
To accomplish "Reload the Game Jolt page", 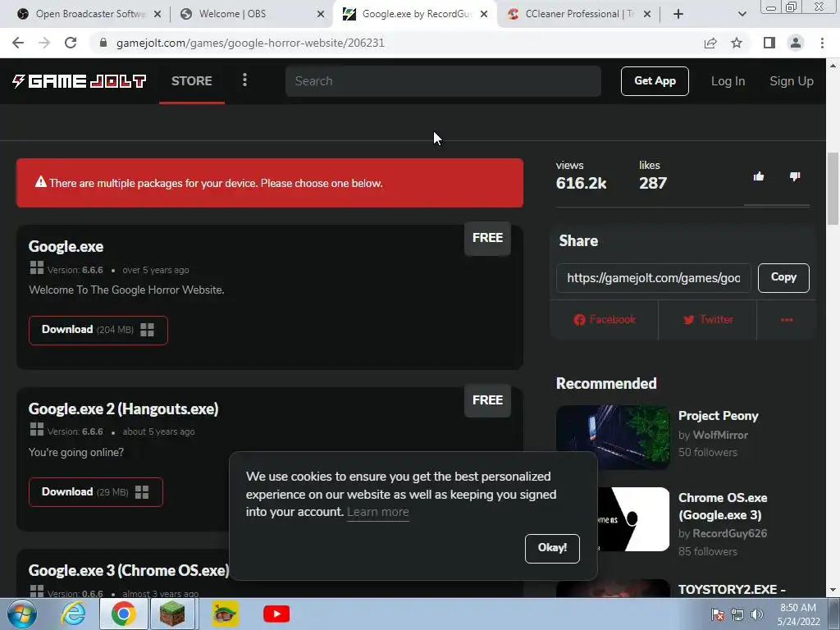I will [x=71, y=43].
